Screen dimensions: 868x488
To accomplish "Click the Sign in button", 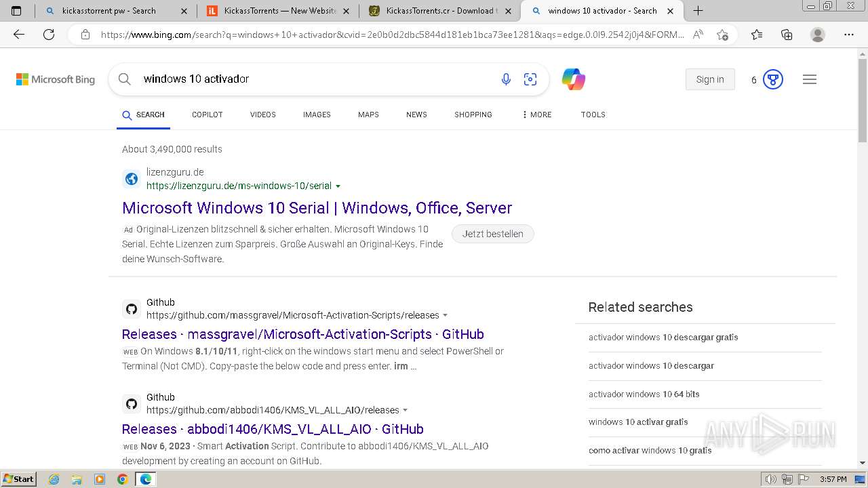I will 710,79.
